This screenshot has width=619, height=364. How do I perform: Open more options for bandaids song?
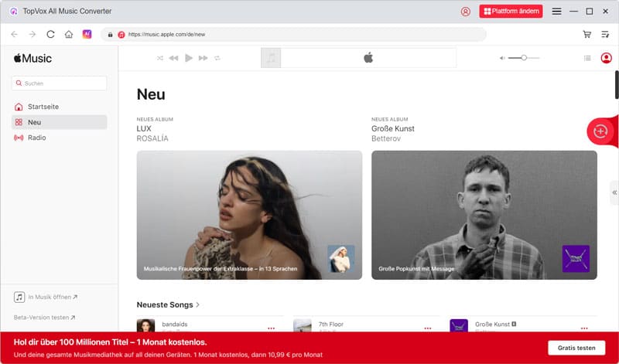(x=272, y=328)
